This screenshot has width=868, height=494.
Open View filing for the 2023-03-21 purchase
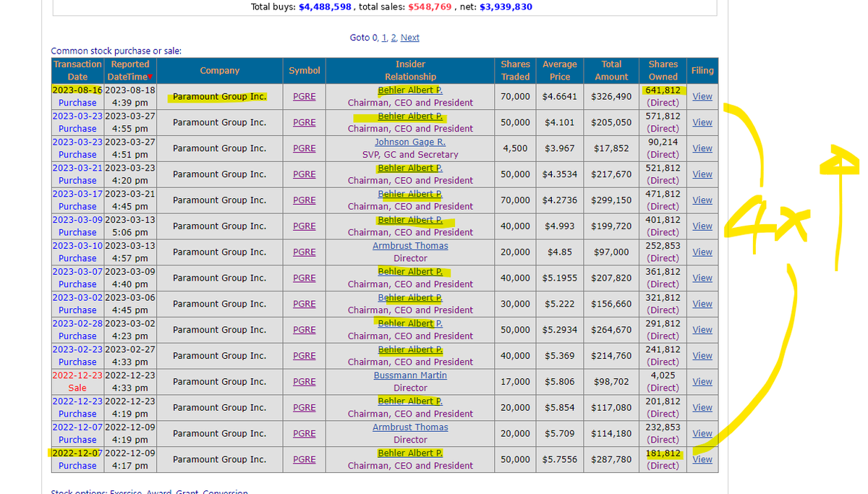tap(702, 174)
